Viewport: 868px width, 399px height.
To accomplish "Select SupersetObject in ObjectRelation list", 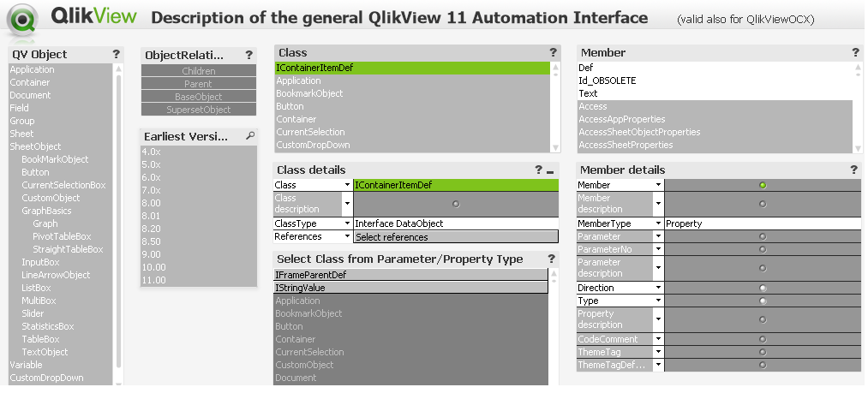I will tap(199, 110).
